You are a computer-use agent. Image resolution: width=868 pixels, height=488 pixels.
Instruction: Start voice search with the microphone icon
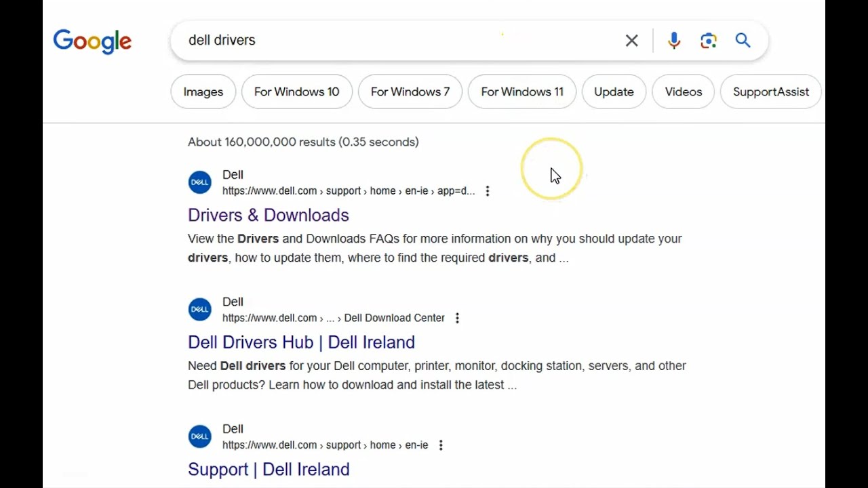click(x=673, y=41)
